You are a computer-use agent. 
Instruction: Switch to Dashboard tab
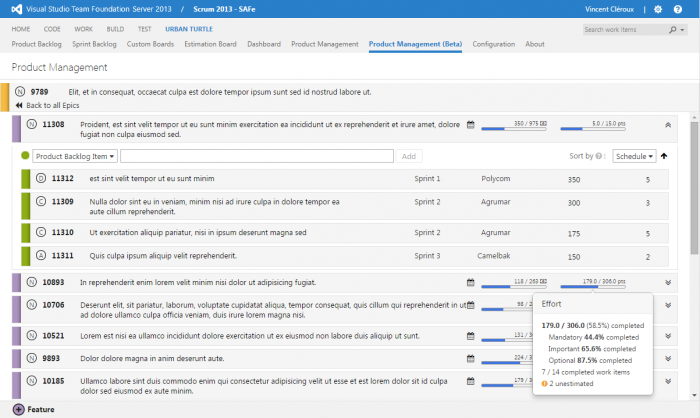264,44
